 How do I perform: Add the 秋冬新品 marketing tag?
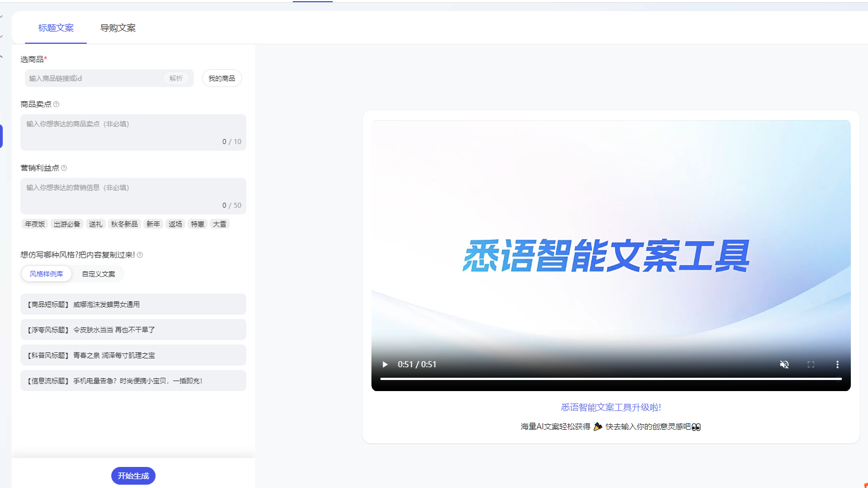coord(124,224)
